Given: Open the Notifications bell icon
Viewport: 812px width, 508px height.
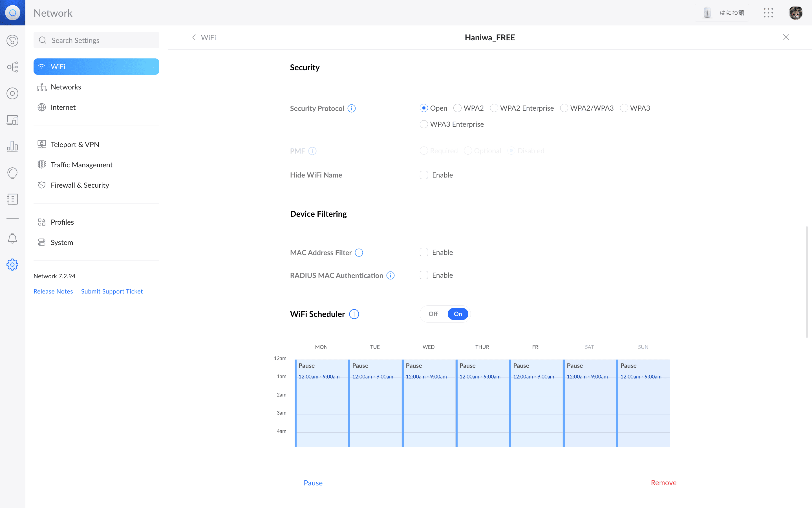Looking at the screenshot, I should click(x=12, y=238).
